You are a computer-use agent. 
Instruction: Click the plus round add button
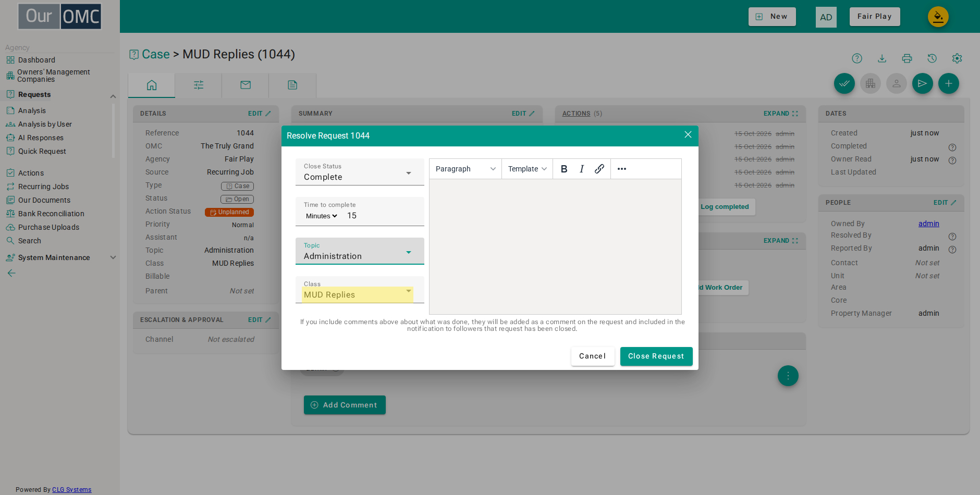pos(949,83)
